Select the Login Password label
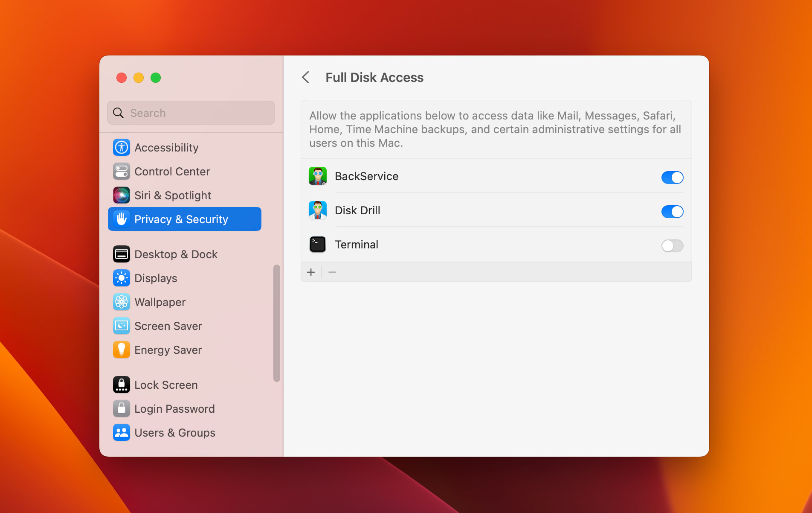The height and width of the screenshot is (513, 812). coord(174,409)
